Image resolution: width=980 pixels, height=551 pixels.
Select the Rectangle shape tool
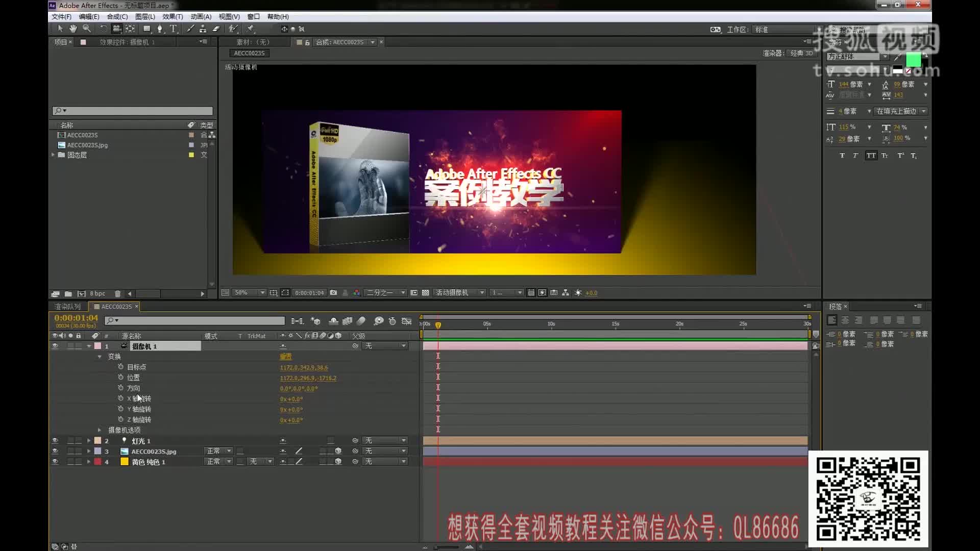coord(147,29)
